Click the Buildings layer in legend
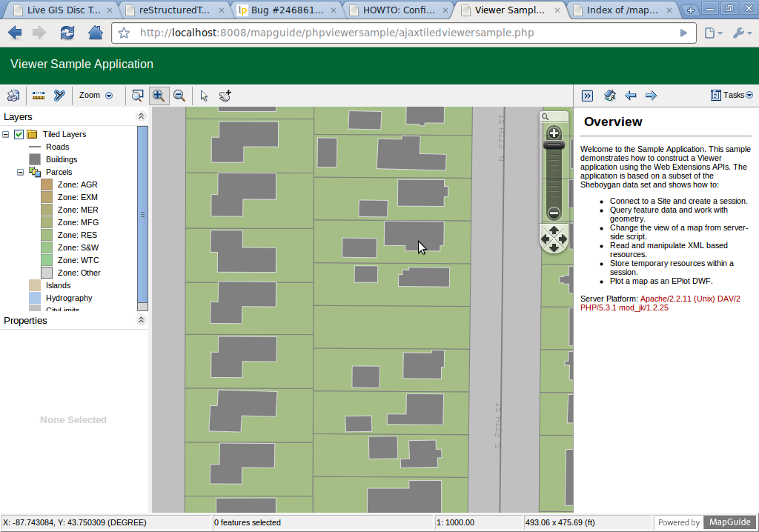The image size is (759, 532). (61, 159)
